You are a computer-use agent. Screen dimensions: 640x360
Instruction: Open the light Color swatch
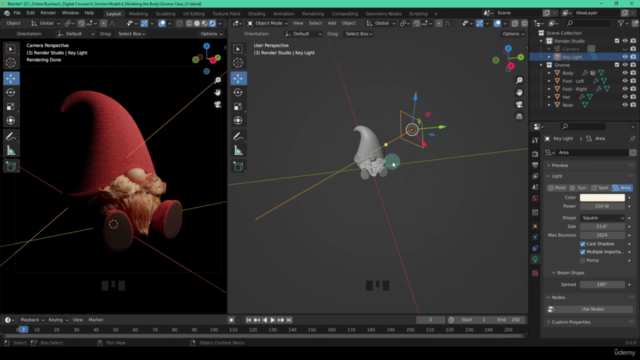pyautogui.click(x=602, y=198)
